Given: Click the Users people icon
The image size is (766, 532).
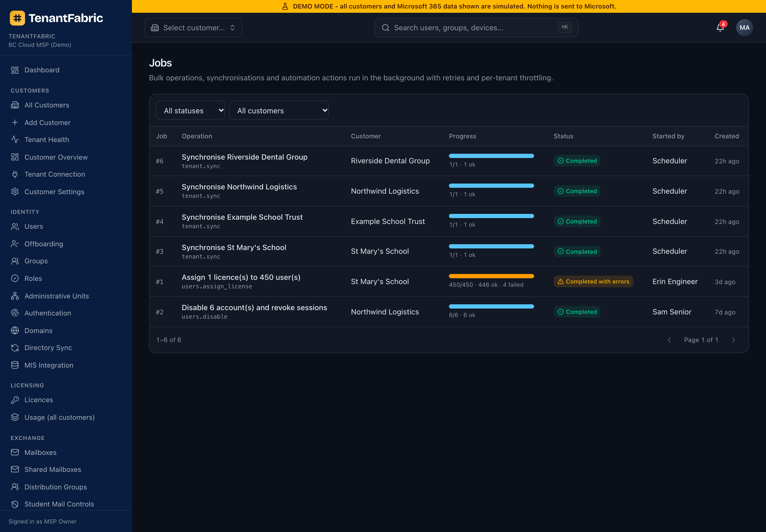Looking at the screenshot, I should [15, 226].
